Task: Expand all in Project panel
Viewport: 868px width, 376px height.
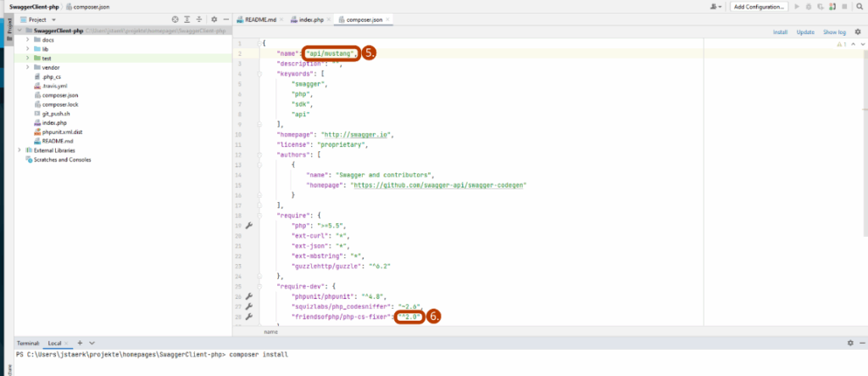Action: pyautogui.click(x=187, y=20)
